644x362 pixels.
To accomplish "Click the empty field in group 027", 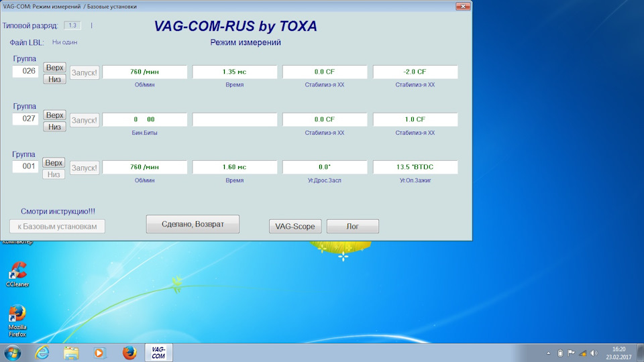I will [x=235, y=119].
